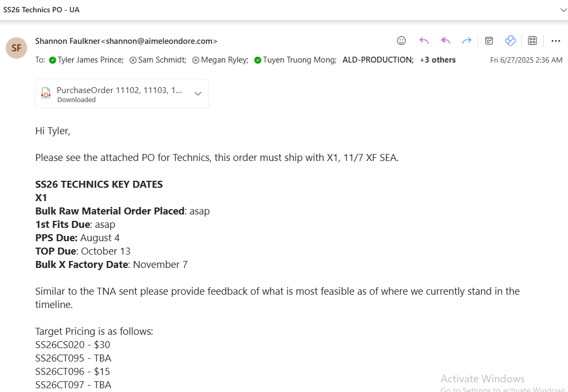Click sender name Shannon Faulkner
Image resolution: width=568 pixels, height=392 pixels.
coord(67,41)
